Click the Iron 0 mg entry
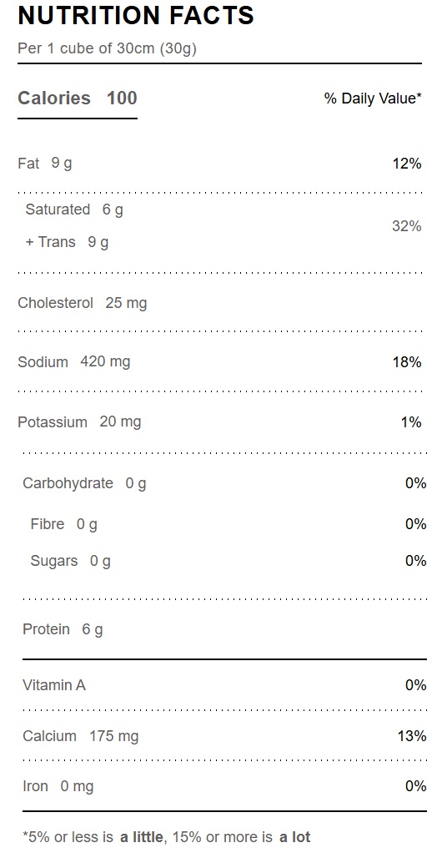 58,786
